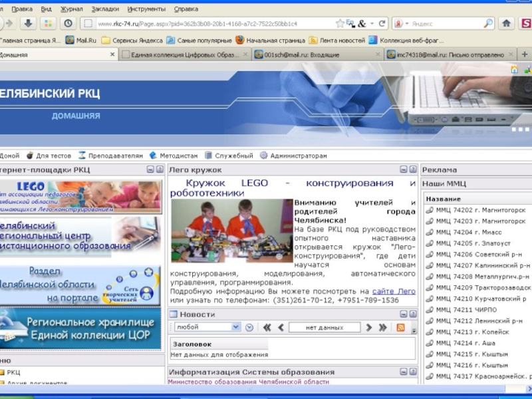This screenshot has height=399, width=532.
Task: Minimize the Новости panel
Action: [403, 314]
